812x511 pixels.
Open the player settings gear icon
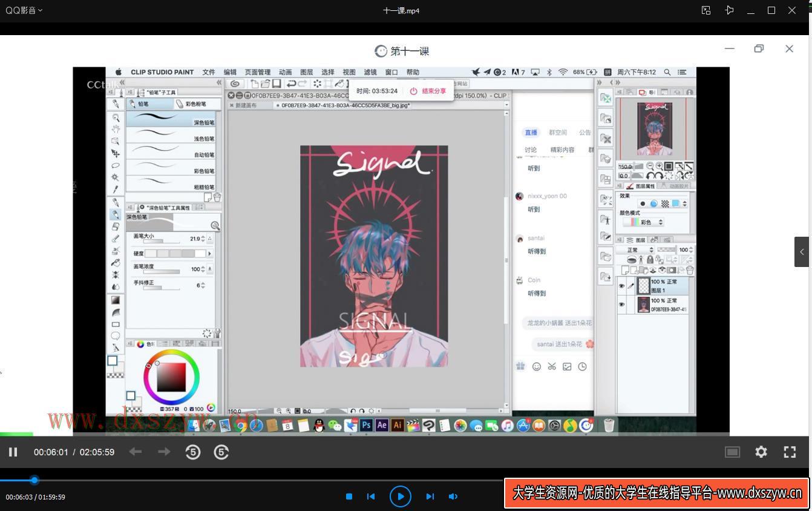(x=761, y=452)
